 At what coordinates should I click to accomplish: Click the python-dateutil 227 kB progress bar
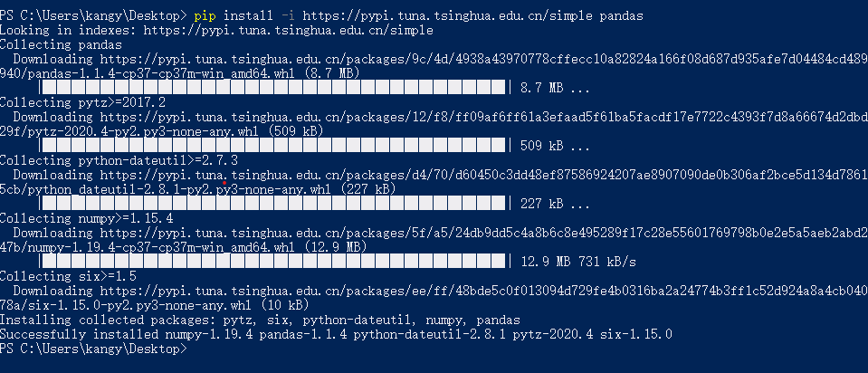pos(272,204)
